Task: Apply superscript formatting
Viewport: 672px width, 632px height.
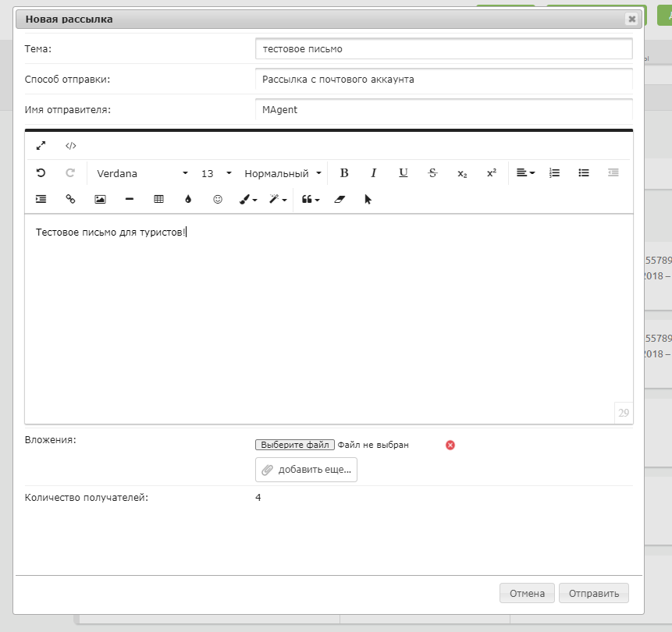Action: point(492,173)
